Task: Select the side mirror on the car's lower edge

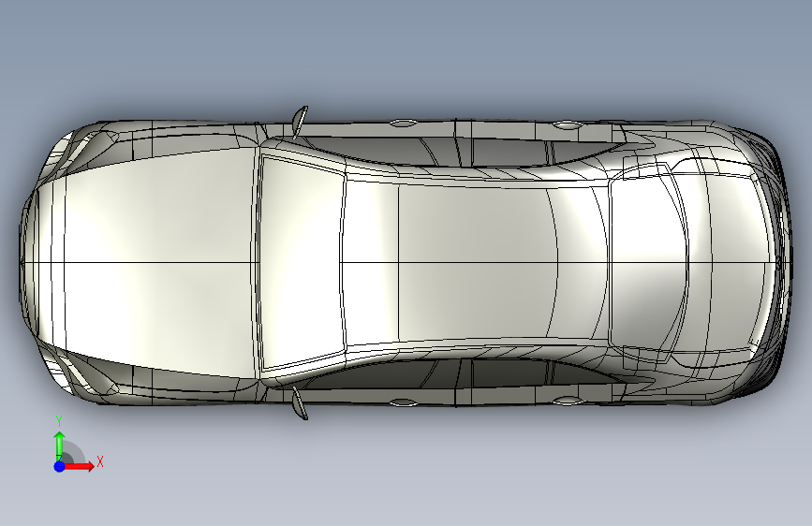Action: 300,404
